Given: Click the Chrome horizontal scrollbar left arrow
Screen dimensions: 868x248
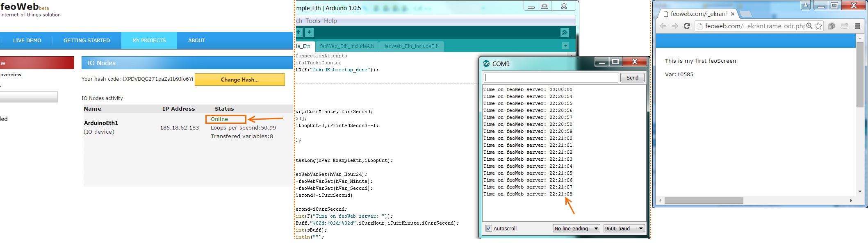Looking at the screenshot, I should [660, 200].
